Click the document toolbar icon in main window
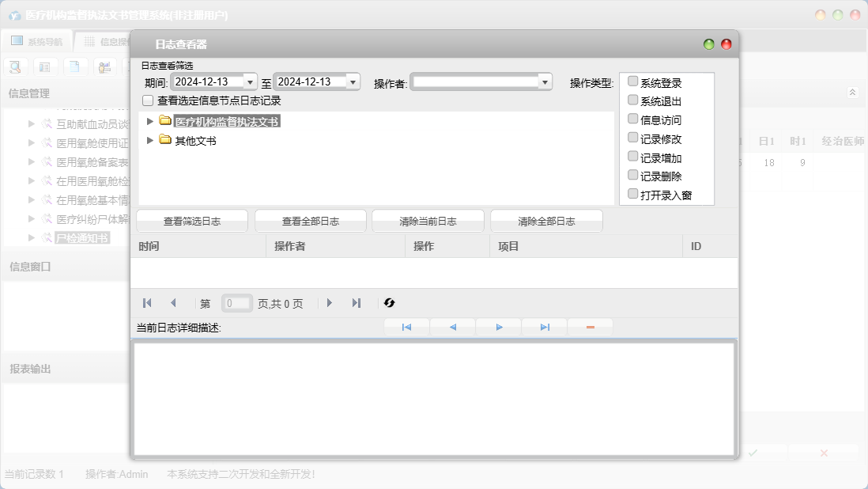This screenshot has width=868, height=489. [x=75, y=67]
